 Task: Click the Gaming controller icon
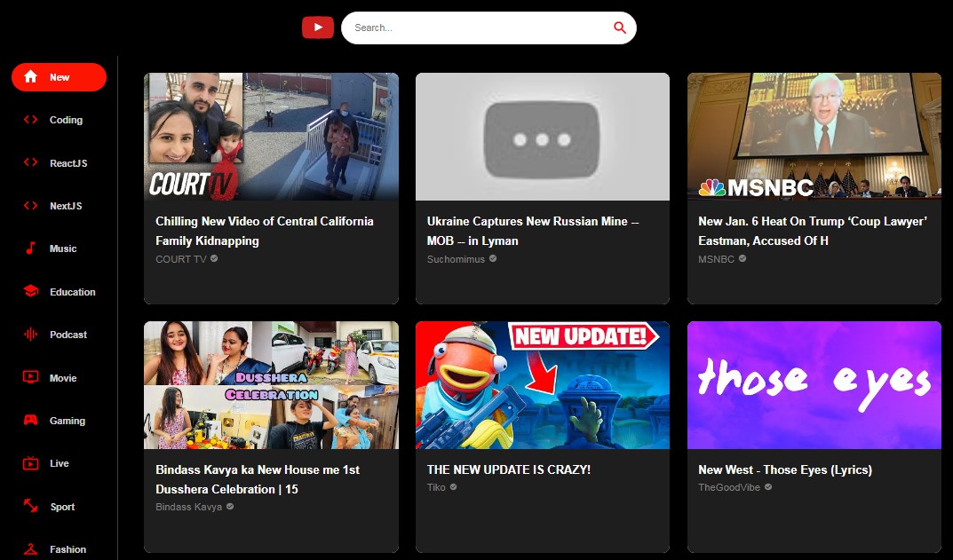[x=30, y=420]
